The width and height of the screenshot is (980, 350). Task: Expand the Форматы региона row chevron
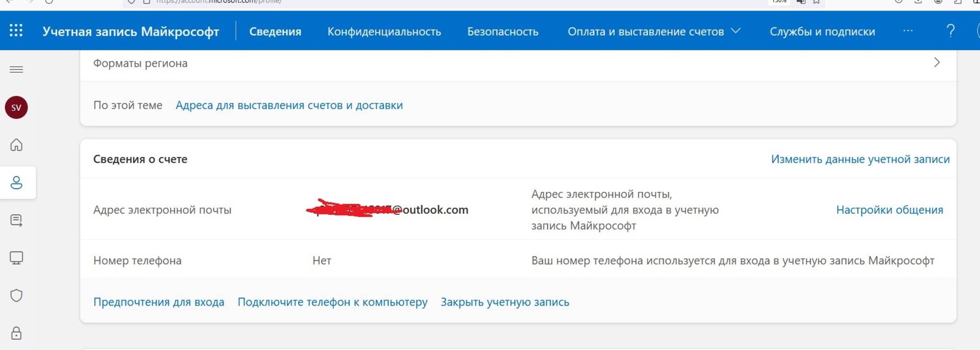(937, 63)
